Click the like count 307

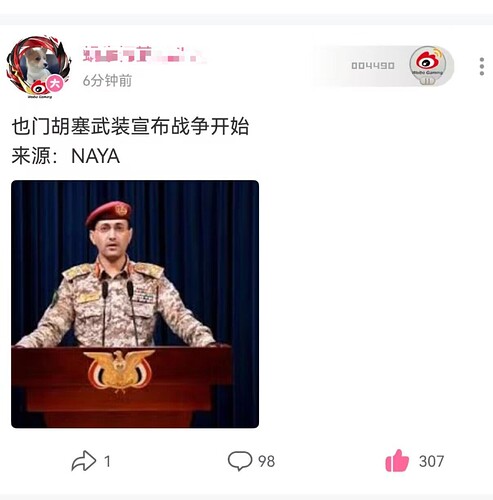431,461
